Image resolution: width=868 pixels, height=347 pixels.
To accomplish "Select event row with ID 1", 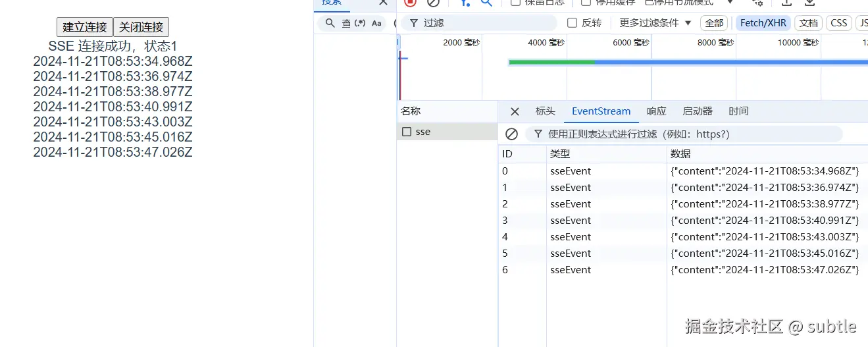I will (x=683, y=188).
